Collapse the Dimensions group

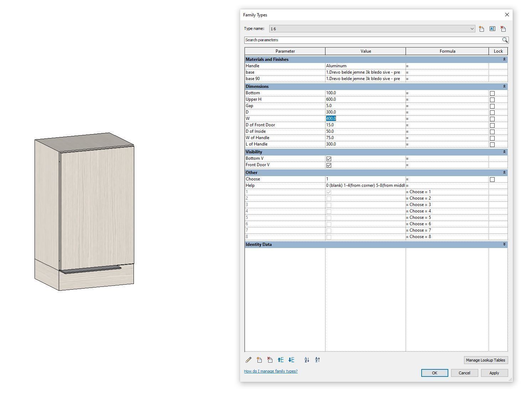tap(504, 86)
